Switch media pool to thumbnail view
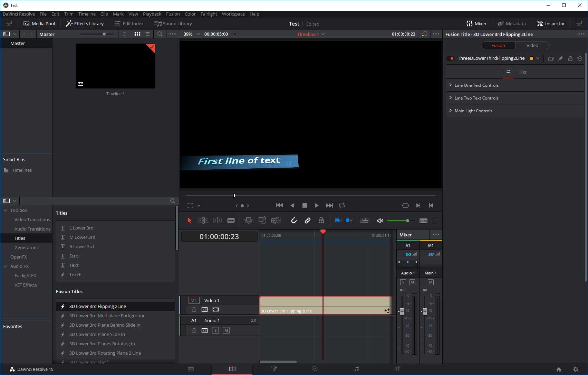The image size is (588, 375). coord(137,34)
